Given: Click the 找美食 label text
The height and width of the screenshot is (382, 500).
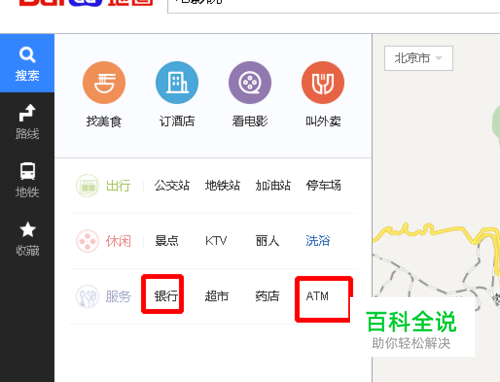Looking at the screenshot, I should point(104,121).
